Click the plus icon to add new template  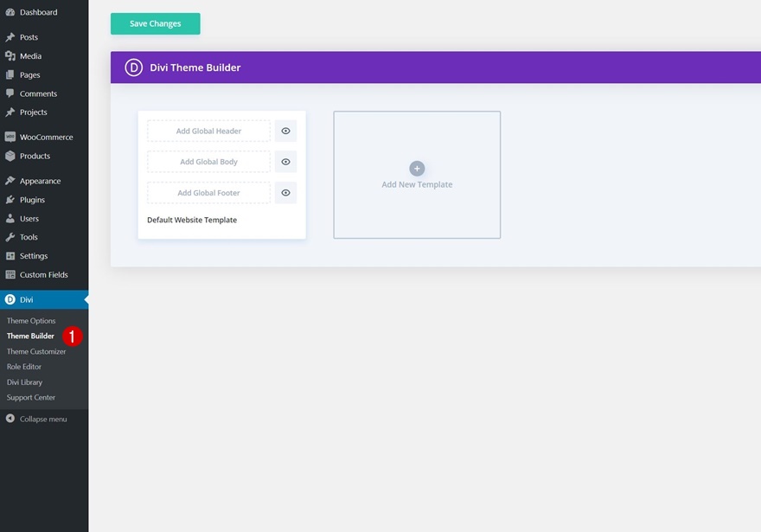tap(417, 169)
